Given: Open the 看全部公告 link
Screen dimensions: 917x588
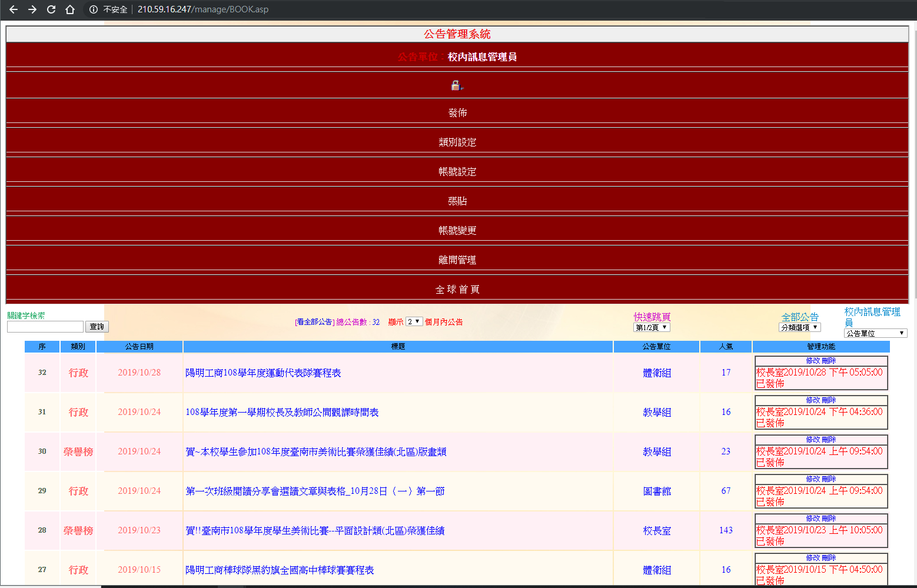Looking at the screenshot, I should (x=315, y=322).
